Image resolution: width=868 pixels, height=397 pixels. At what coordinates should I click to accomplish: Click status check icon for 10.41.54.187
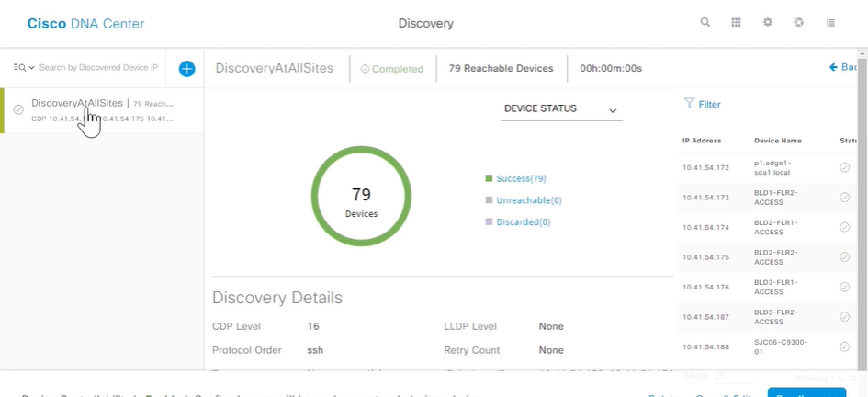(x=844, y=317)
